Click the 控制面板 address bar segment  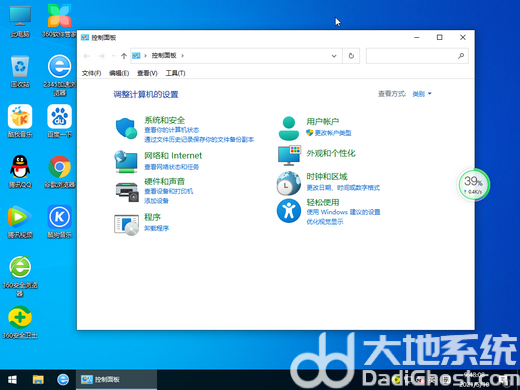[164, 56]
